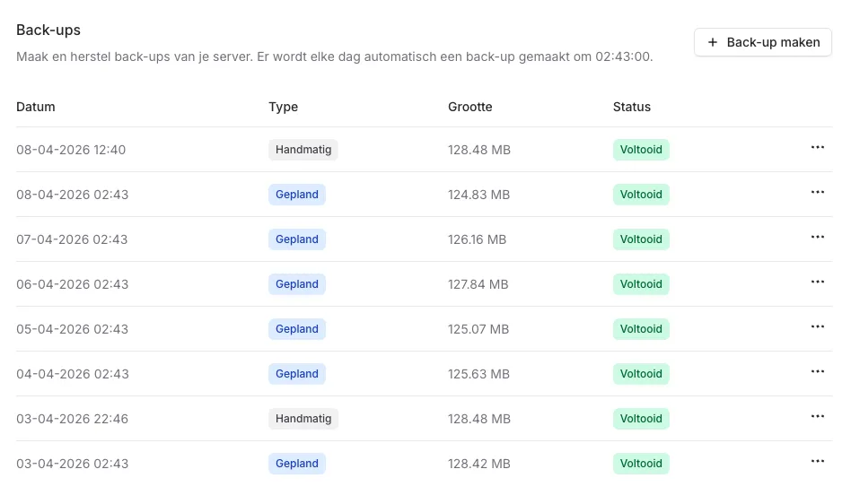Open actions menu for 06-04-2026 backup
This screenshot has width=851, height=504.
pyautogui.click(x=817, y=282)
